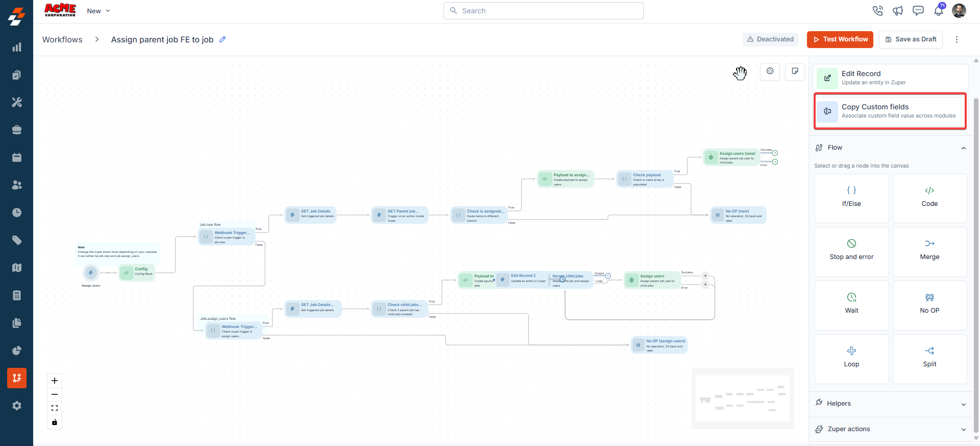Click the Zuper logo at top left
Screen dimensions: 980x446
tap(16, 16)
